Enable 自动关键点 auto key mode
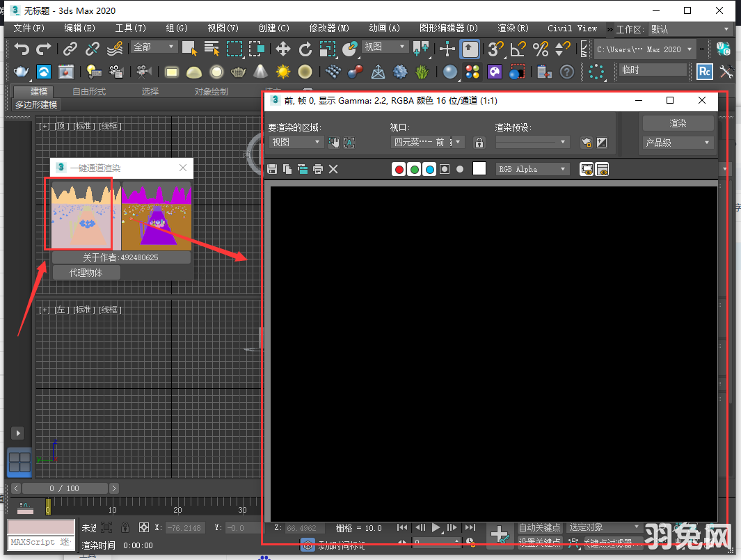Viewport: 741px width, 560px height. [539, 527]
